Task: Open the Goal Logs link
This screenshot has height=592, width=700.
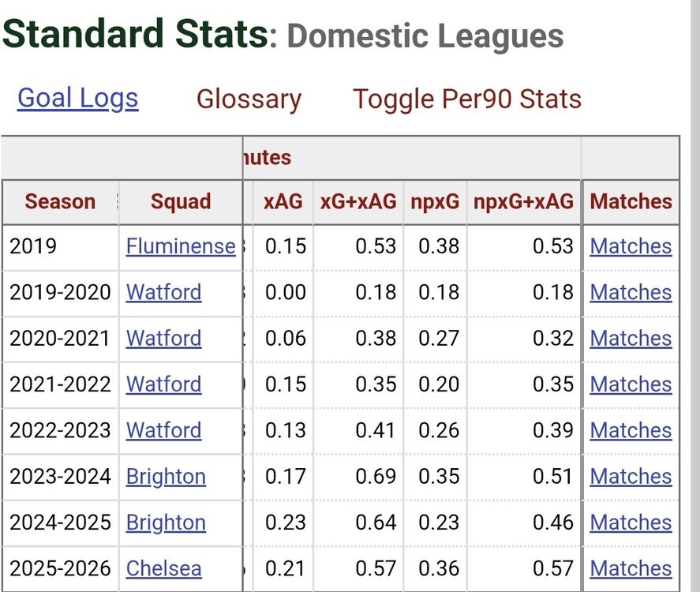Action: coord(77,99)
